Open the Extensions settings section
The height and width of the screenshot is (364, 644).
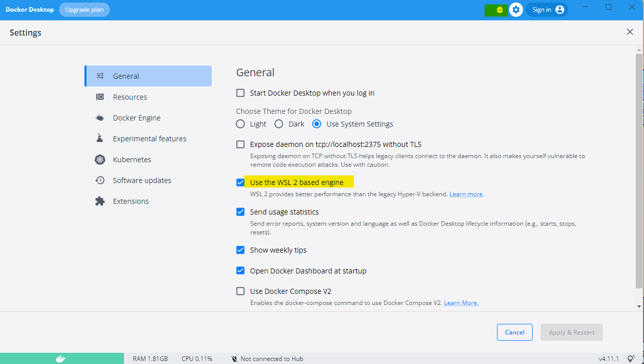click(148, 201)
